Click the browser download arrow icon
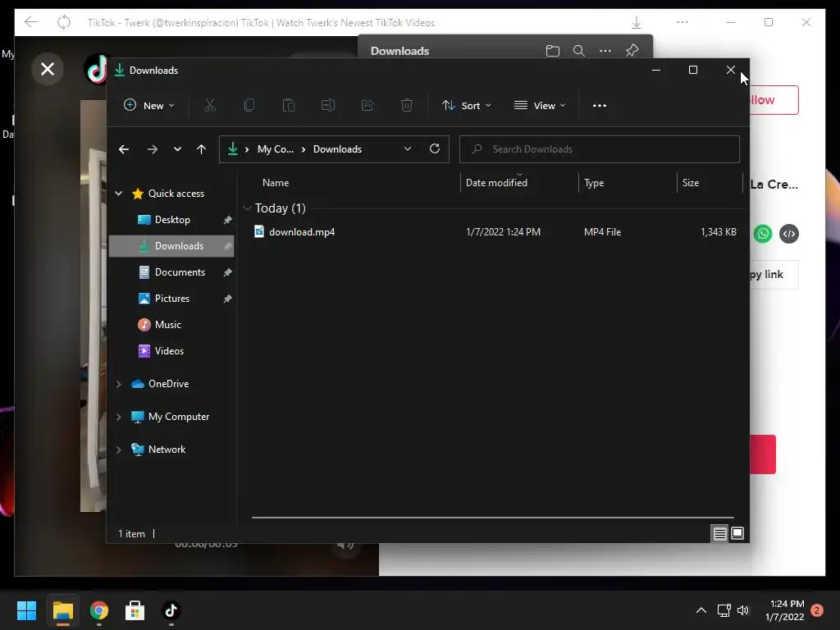The image size is (840, 630). (x=637, y=22)
